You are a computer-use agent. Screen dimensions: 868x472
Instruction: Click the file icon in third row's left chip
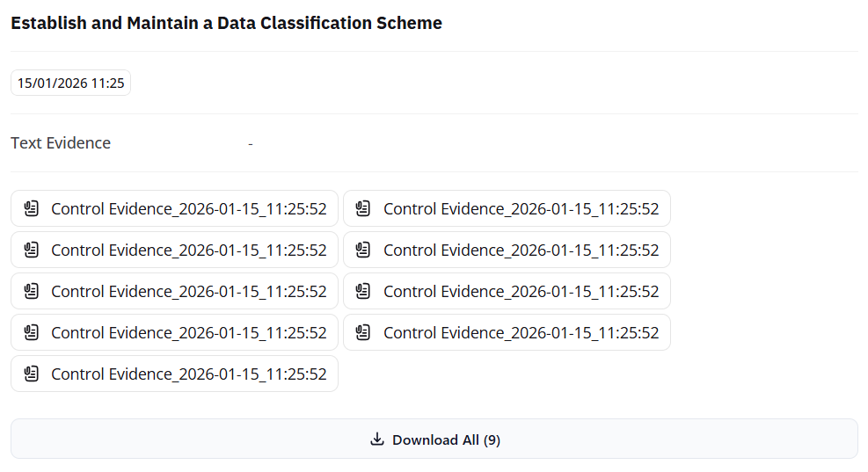click(x=32, y=292)
